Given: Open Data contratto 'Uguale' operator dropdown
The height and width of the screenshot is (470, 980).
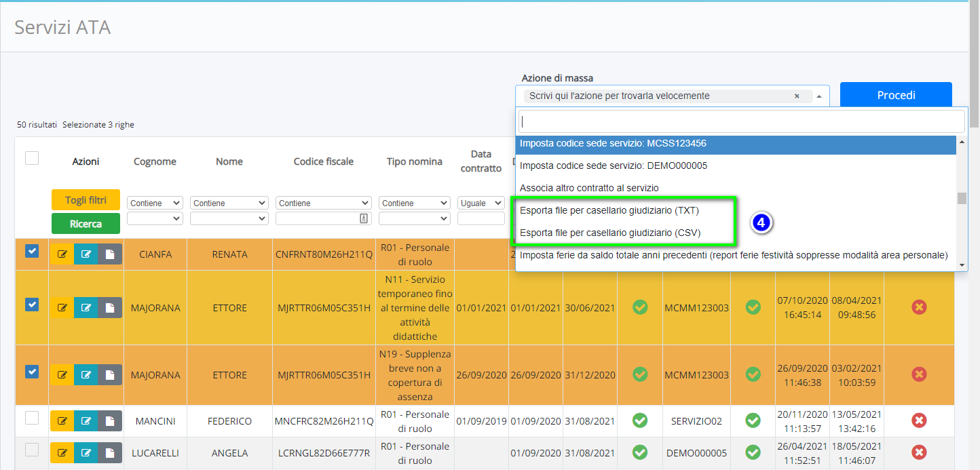Looking at the screenshot, I should [481, 203].
